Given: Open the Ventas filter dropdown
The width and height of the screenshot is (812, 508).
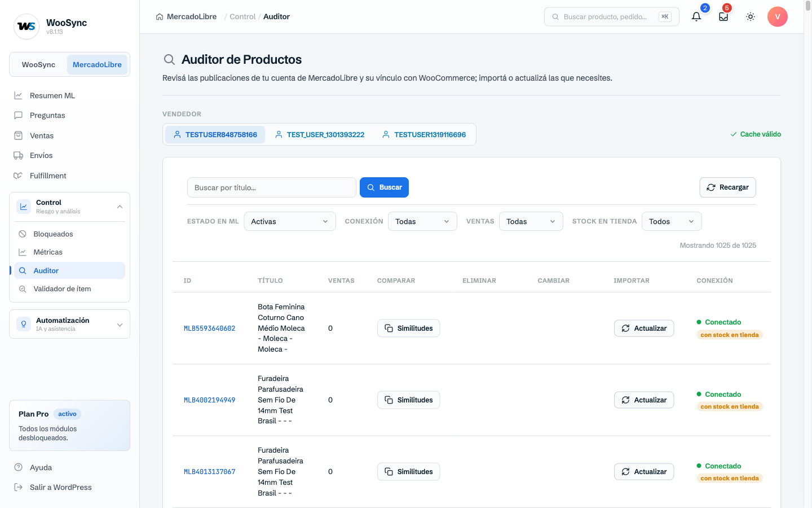Looking at the screenshot, I should click(x=531, y=221).
